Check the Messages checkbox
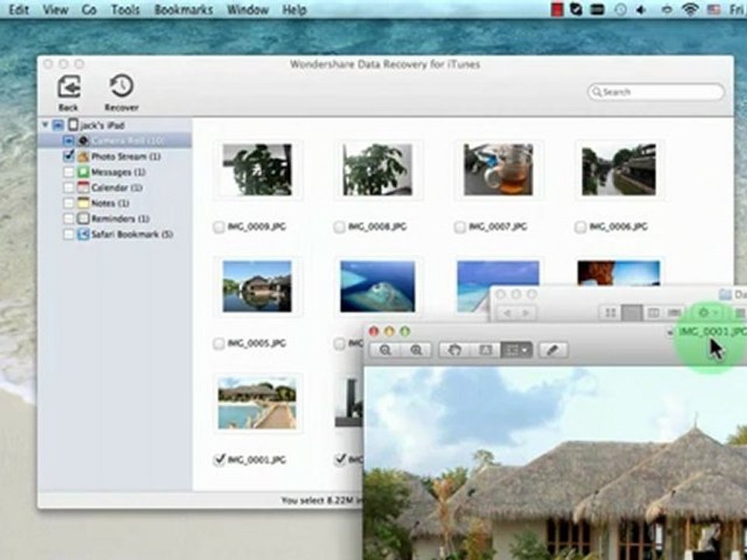 pos(68,172)
